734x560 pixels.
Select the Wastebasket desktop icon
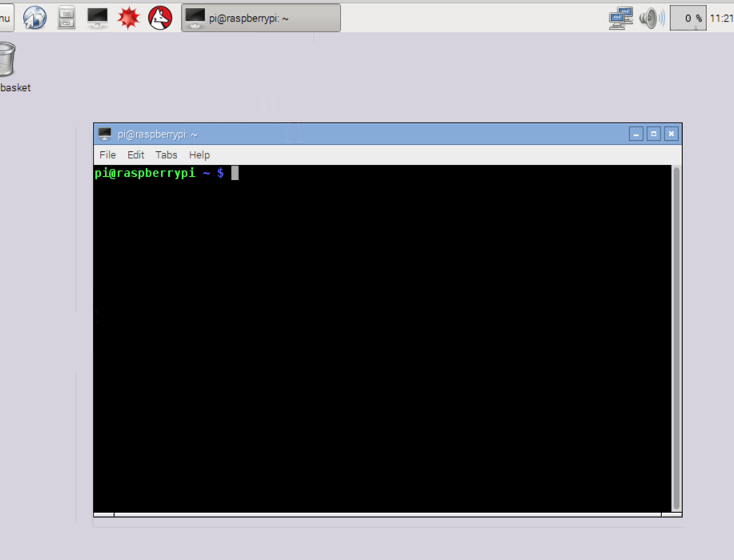pyautogui.click(x=8, y=67)
